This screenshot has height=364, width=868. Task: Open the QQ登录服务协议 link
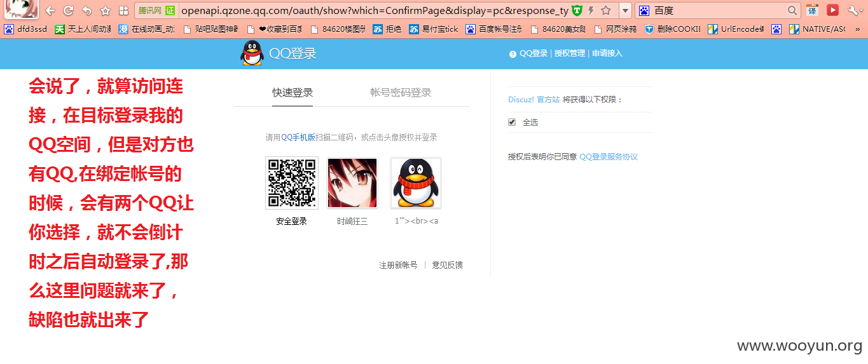click(609, 157)
